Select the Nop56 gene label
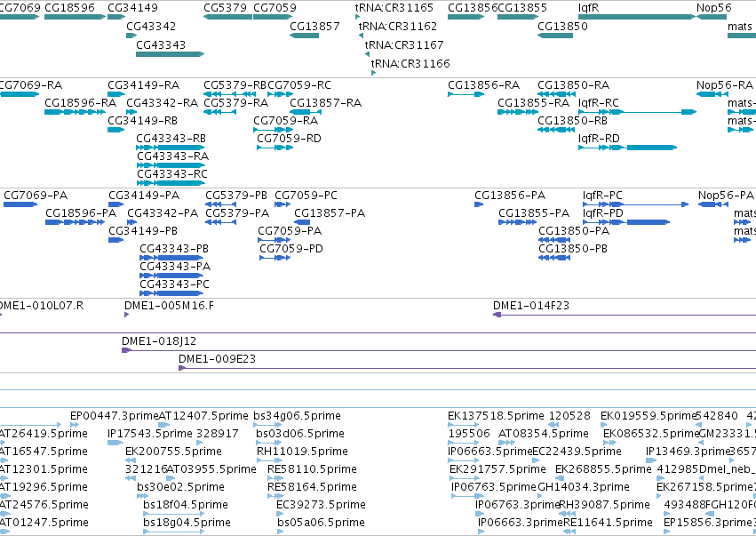 [714, 8]
